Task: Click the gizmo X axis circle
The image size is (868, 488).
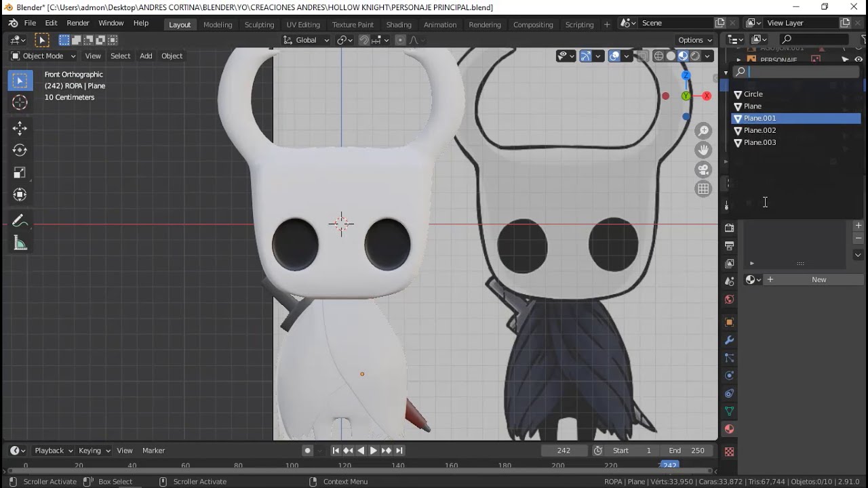Action: coord(707,96)
